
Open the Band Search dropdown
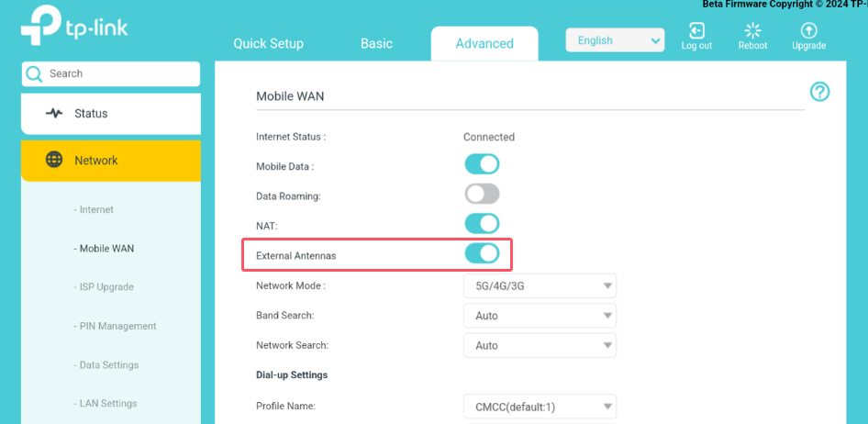[540, 316]
